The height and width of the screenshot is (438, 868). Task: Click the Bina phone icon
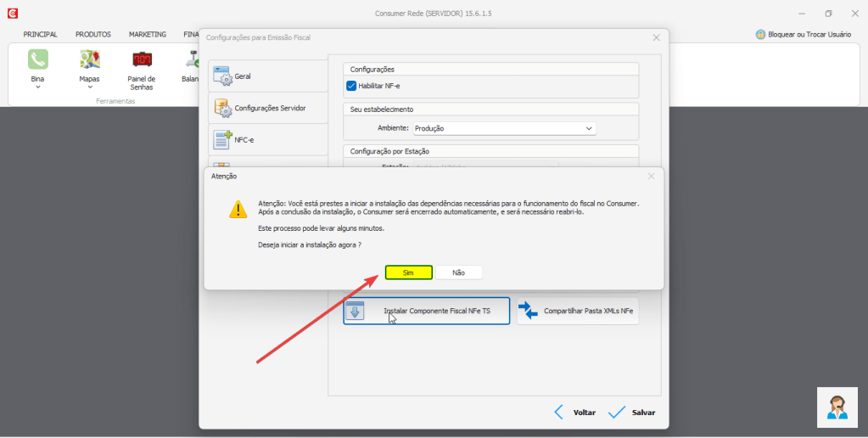[38, 59]
